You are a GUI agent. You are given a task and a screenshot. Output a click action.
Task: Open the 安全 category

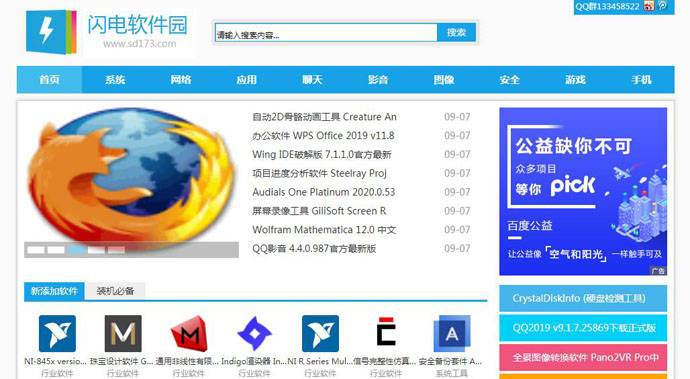[x=510, y=80]
